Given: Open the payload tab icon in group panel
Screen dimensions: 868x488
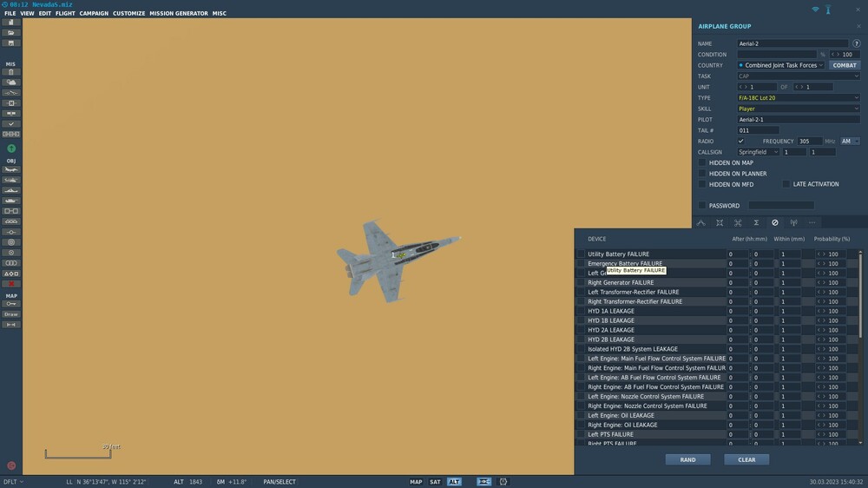Looking at the screenshot, I should (720, 222).
